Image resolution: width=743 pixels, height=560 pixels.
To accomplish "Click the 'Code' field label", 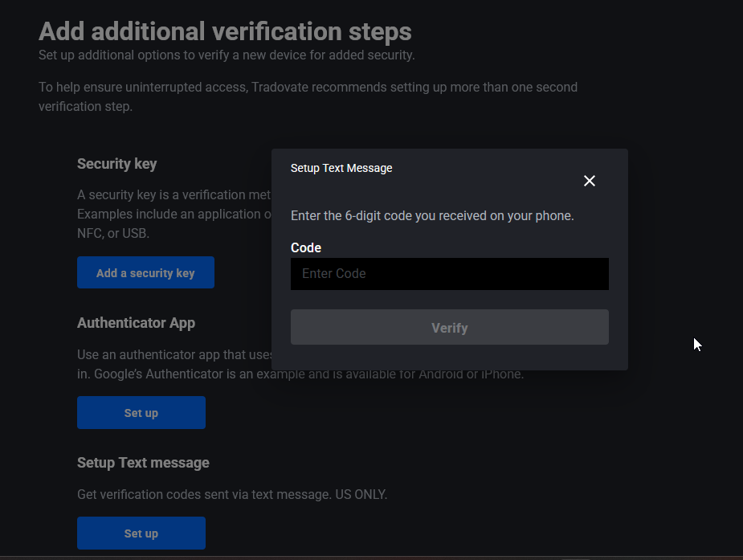I will click(x=306, y=247).
